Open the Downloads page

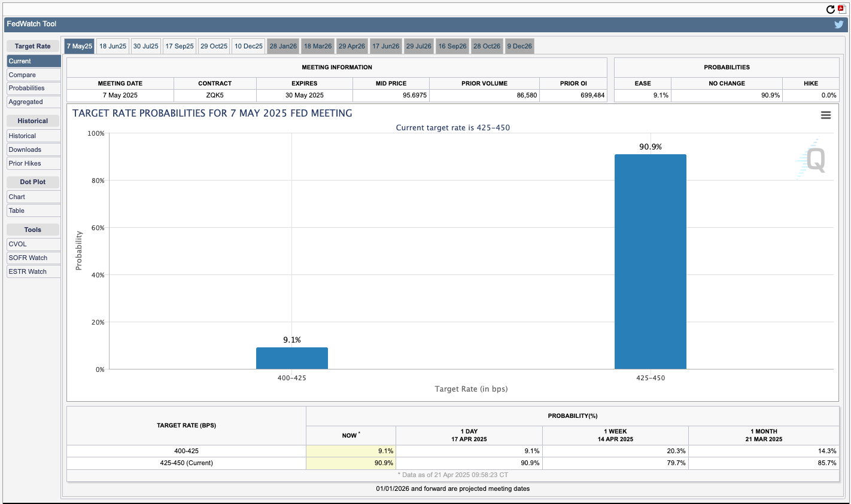[x=34, y=149]
